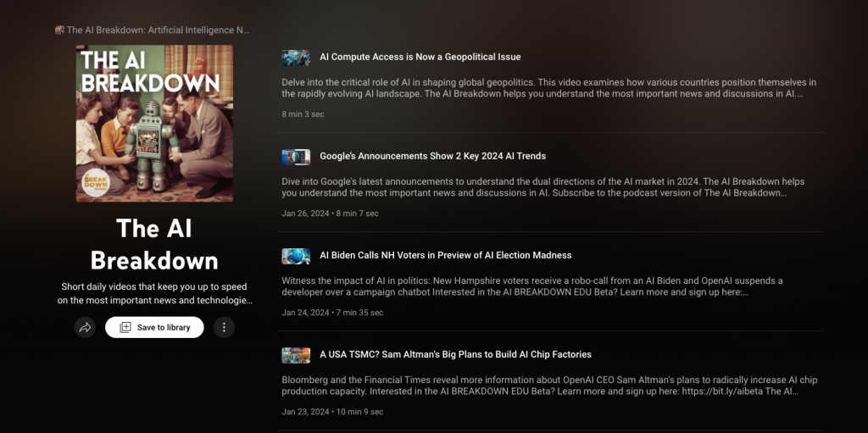Open The AI Breakdown robot cover art
Image resolution: width=868 pixels, height=433 pixels.
pyautogui.click(x=154, y=123)
